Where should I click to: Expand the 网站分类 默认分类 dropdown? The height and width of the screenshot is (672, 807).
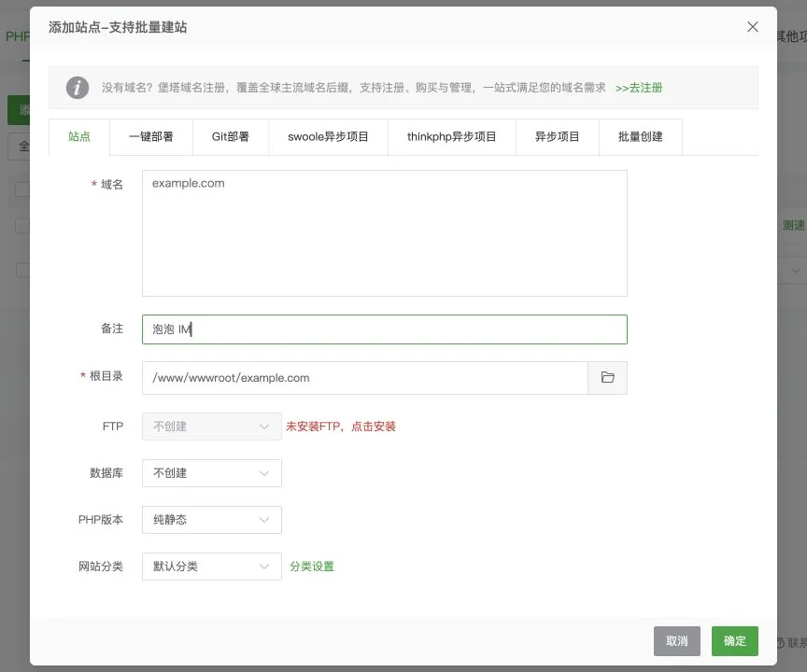coord(211,567)
